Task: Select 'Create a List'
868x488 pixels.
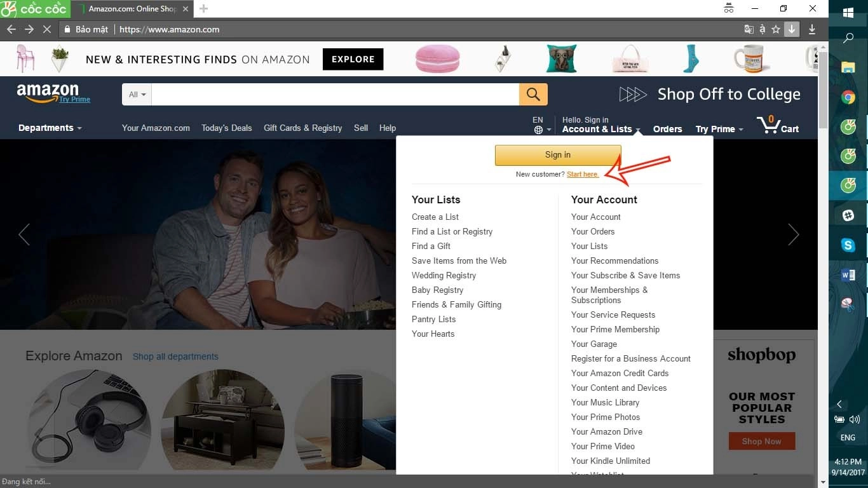Action: click(435, 217)
